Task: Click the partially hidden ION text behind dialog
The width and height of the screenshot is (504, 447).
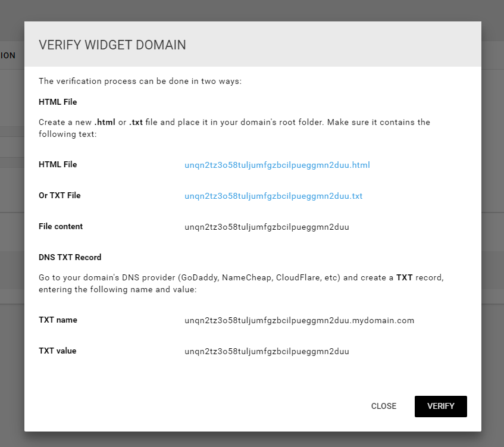Action: pyautogui.click(x=8, y=55)
